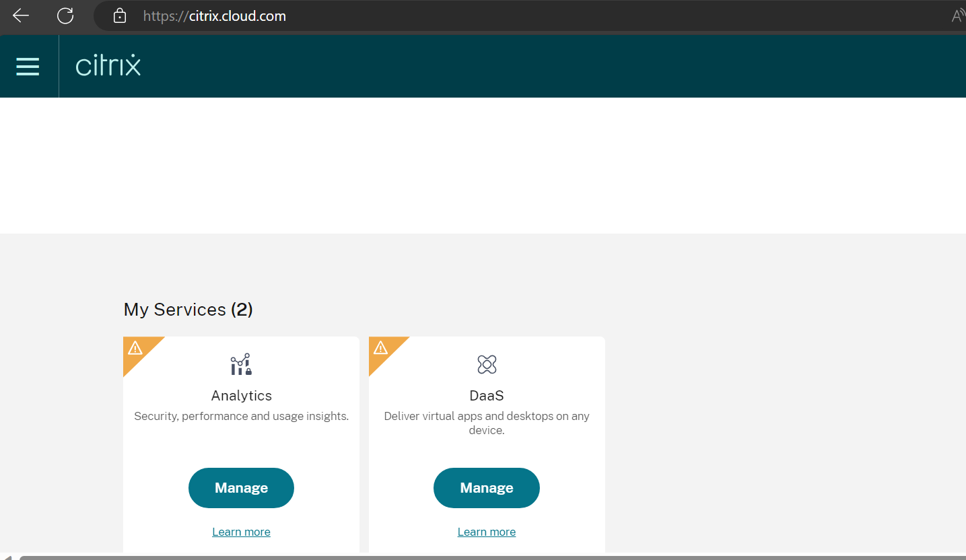The height and width of the screenshot is (560, 966).
Task: Click the Analytics card description text
Action: 241,415
